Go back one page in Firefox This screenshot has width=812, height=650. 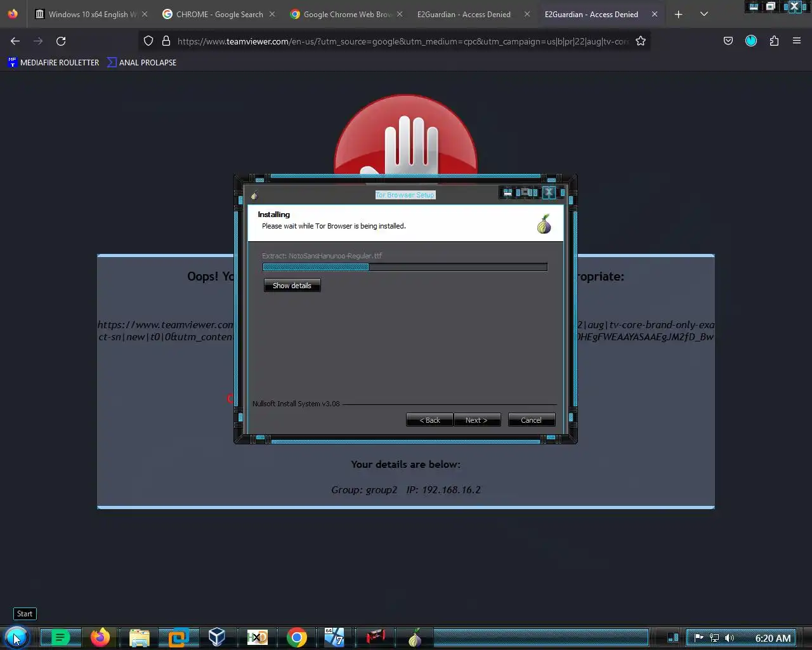pos(15,41)
